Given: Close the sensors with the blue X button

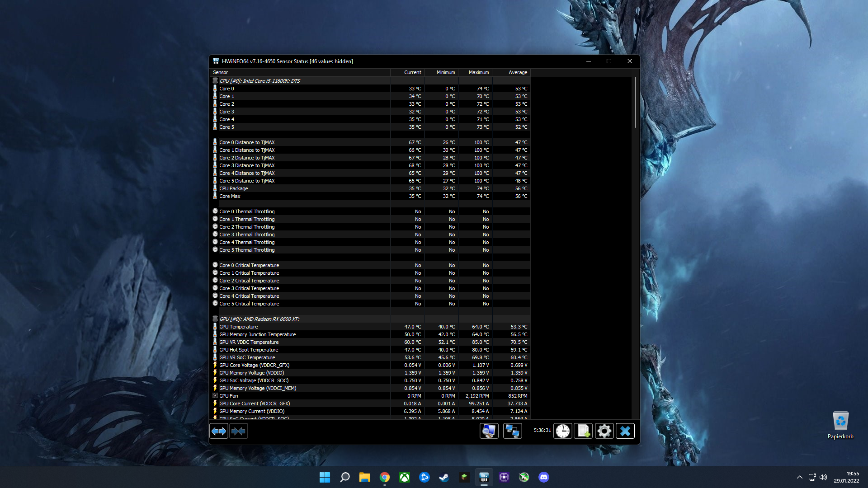Looking at the screenshot, I should tap(625, 431).
